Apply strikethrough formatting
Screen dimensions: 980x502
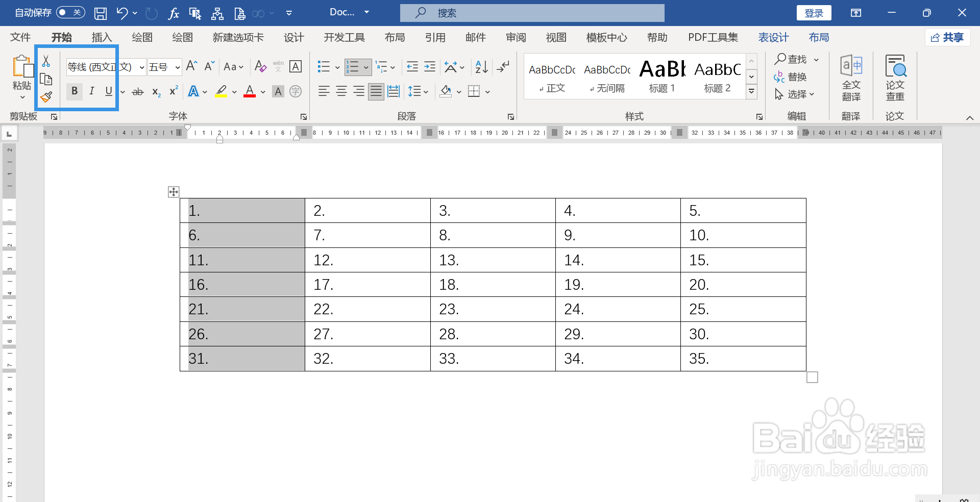(x=138, y=92)
